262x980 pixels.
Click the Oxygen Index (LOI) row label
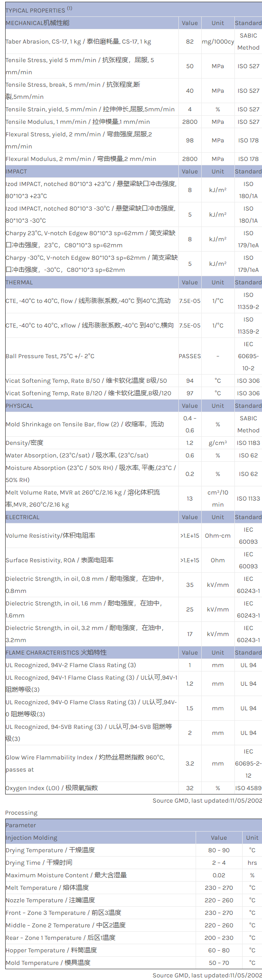coord(52,788)
